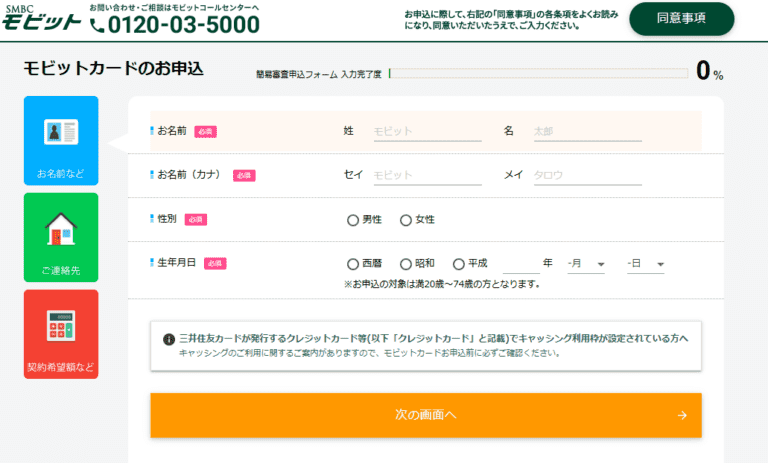Viewport: 768px width, 463px height.
Task: Open the ご連絡先 section tab
Action: 61,238
